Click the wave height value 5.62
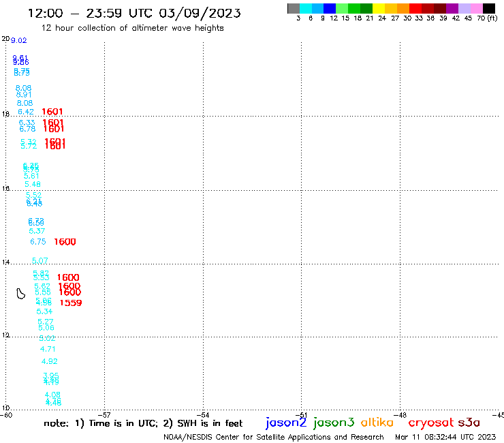 point(42,286)
